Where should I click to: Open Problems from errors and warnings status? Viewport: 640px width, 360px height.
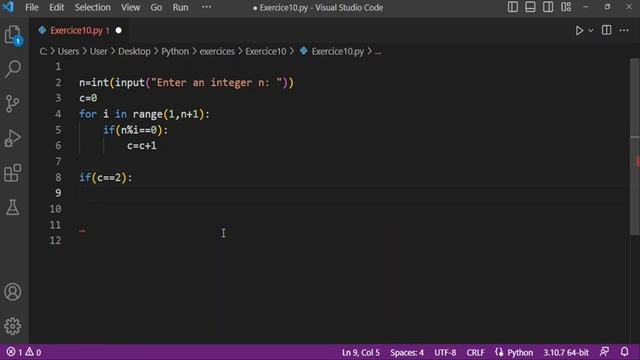coord(24,352)
